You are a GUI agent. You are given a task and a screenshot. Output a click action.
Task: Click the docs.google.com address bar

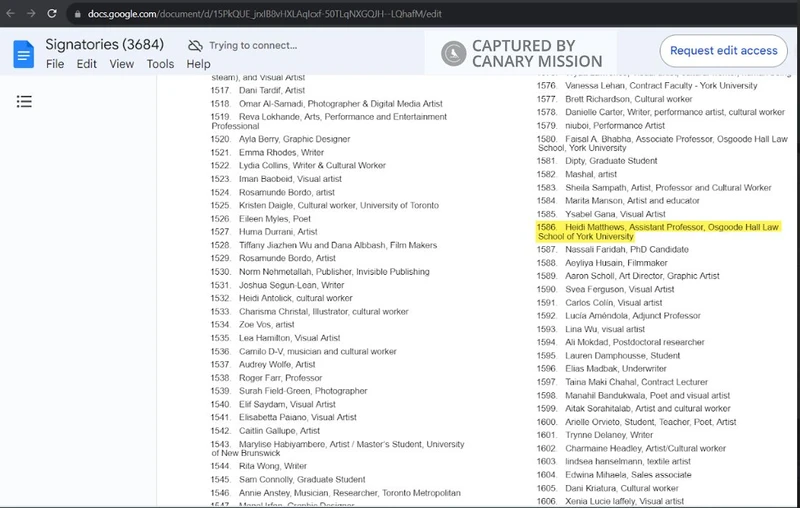tap(300, 15)
